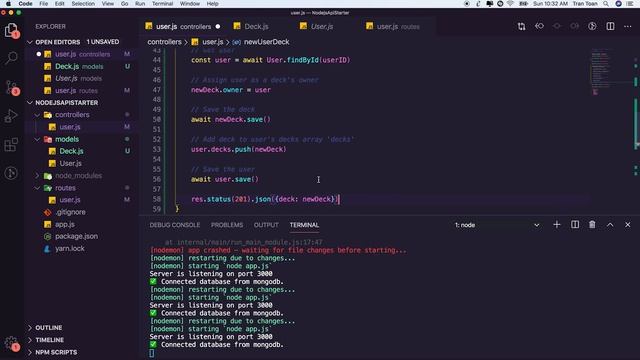
Task: Open the DEBUG CONSOLE panel tab
Action: [x=175, y=225]
